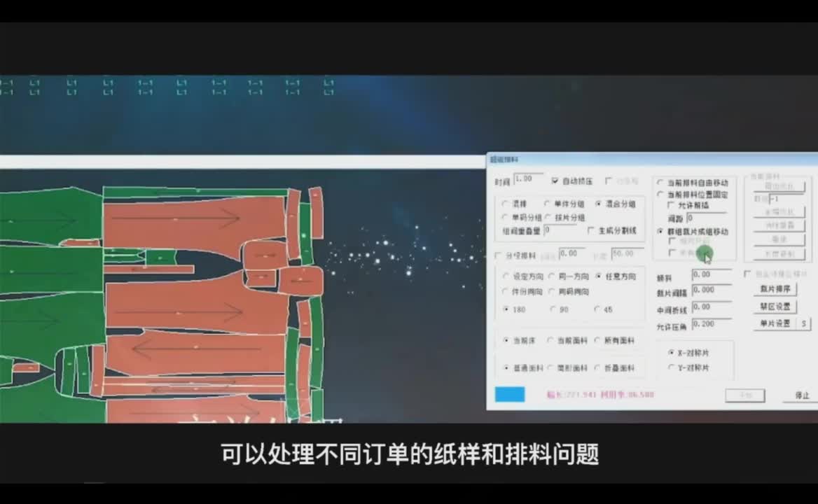Viewport: 818px width, 504px height.
Task: Choose the 折叠面料 fabric type
Action: (x=597, y=367)
